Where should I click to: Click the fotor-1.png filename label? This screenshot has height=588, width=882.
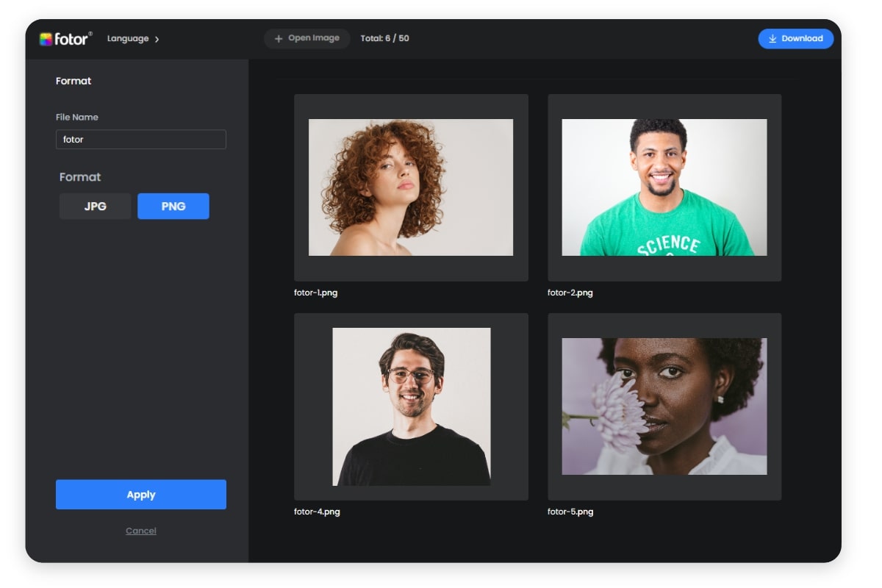point(317,293)
